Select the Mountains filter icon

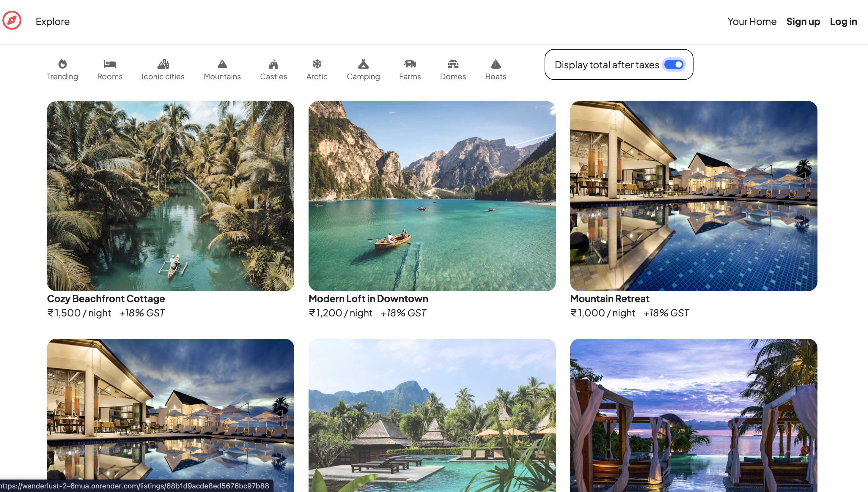tap(222, 64)
